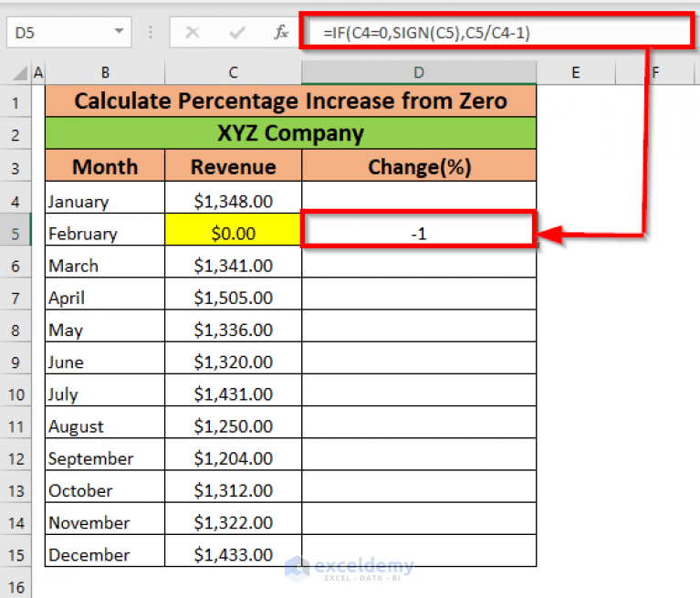This screenshot has height=598, width=700.
Task: Click the empty Change(%) cell for January
Action: point(419,198)
